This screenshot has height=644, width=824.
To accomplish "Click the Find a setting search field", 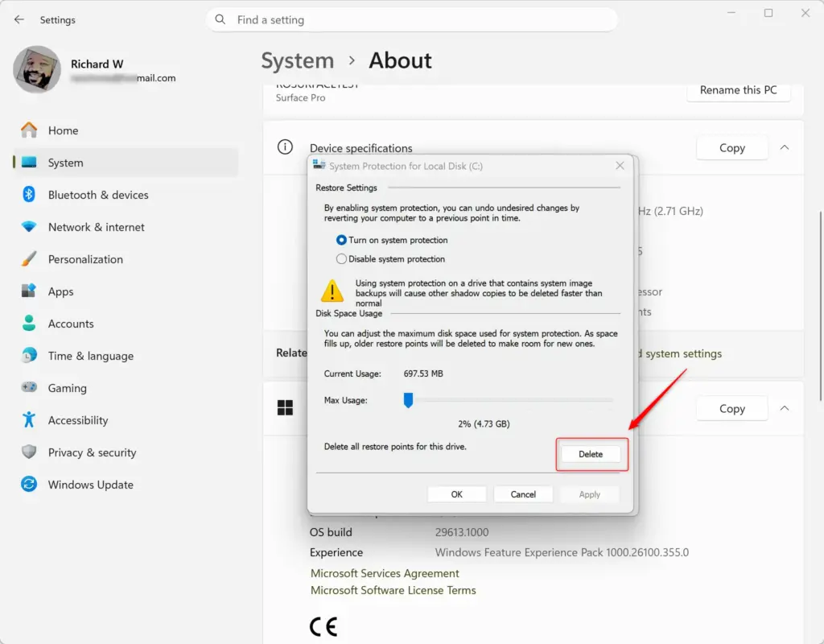I will point(412,19).
